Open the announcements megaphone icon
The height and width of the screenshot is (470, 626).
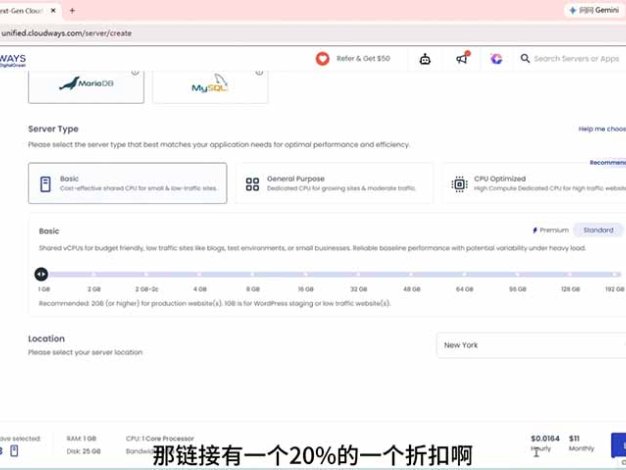pyautogui.click(x=462, y=58)
